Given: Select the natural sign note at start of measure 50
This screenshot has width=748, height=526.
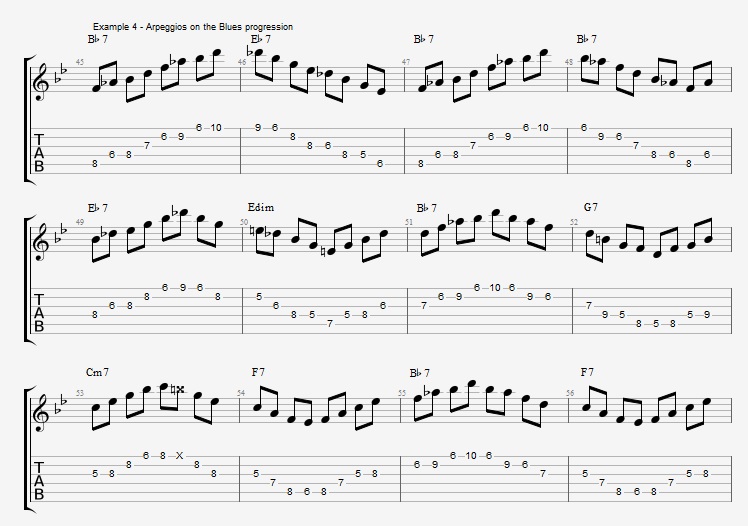Looking at the screenshot, I should tap(259, 232).
